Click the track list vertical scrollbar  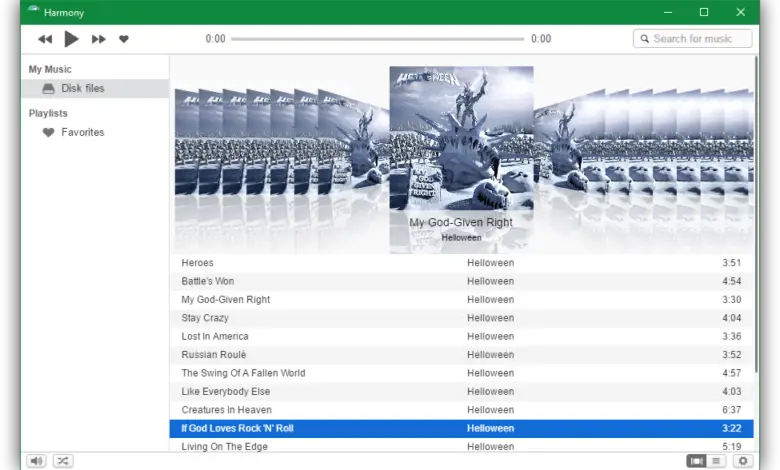point(757,214)
